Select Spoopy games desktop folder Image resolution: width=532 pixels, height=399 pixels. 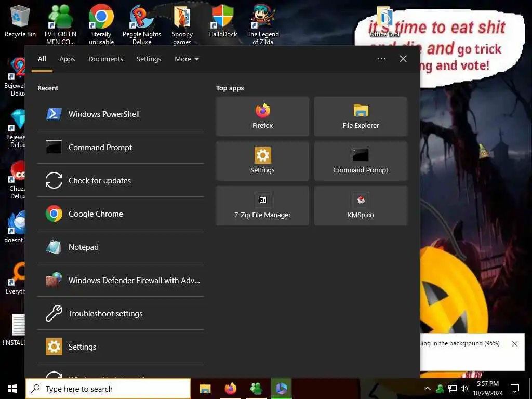tap(182, 24)
